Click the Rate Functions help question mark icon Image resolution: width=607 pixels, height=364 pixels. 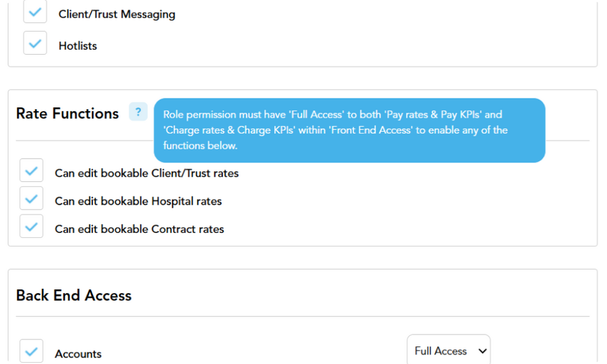[138, 112]
